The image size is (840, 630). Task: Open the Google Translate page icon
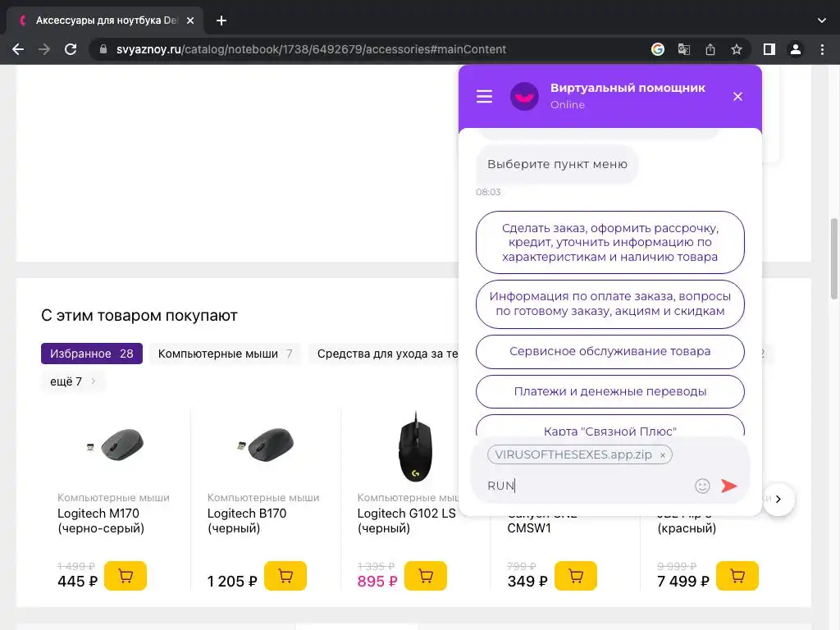click(683, 49)
